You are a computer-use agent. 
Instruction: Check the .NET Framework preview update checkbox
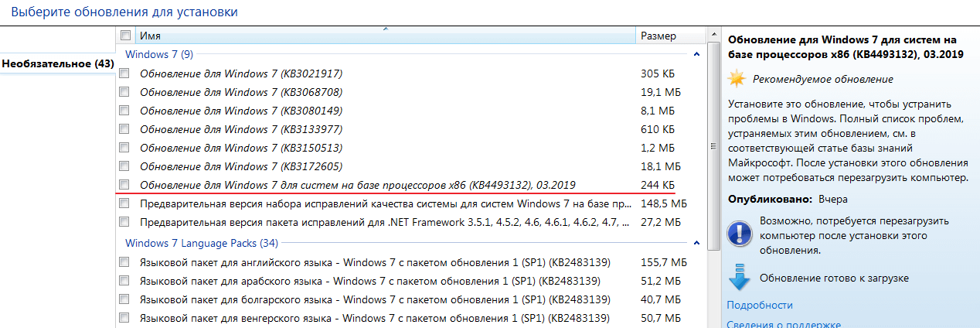[124, 222]
